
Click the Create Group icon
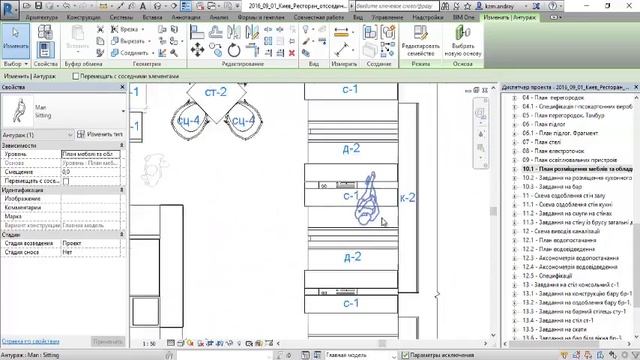tap(388, 32)
